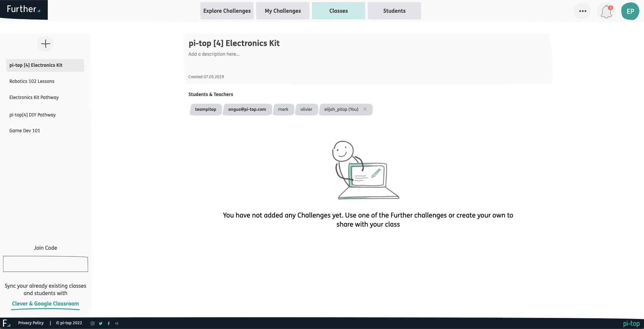
Task: Click the pi-top forum icon in footer
Action: (x=117, y=323)
